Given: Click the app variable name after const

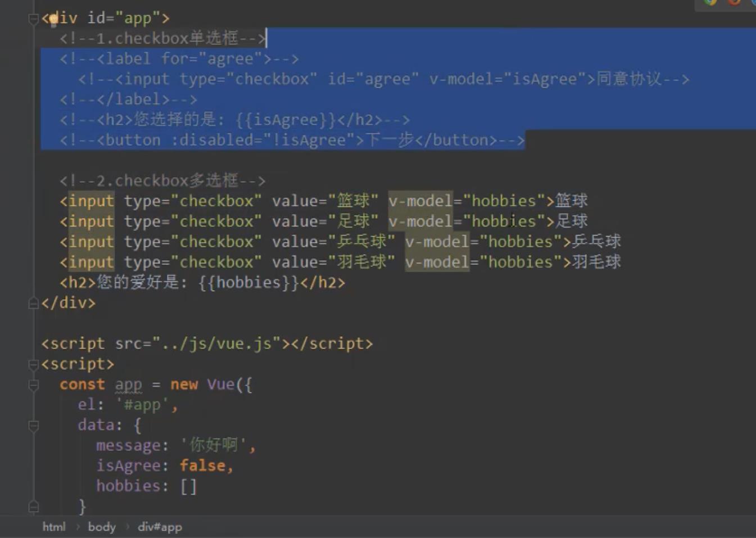Looking at the screenshot, I should 129,385.
